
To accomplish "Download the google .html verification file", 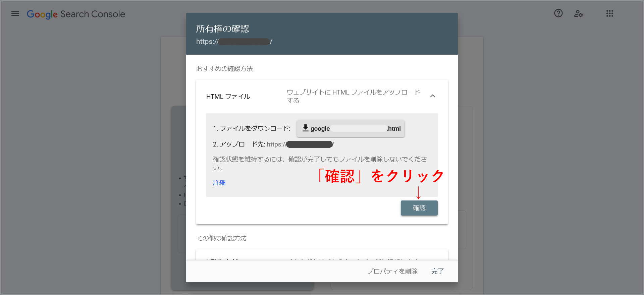I will point(351,128).
